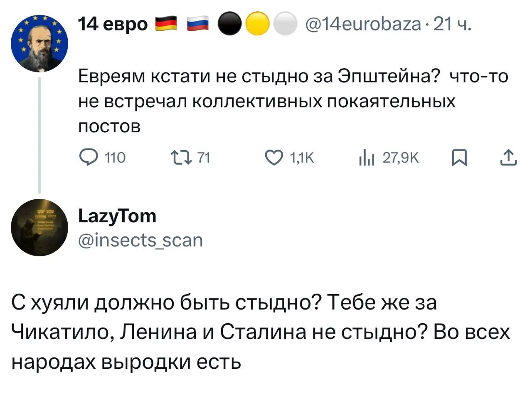This screenshot has width=532, height=397.
Task: Click the reply speech bubble icon
Action: tap(88, 158)
